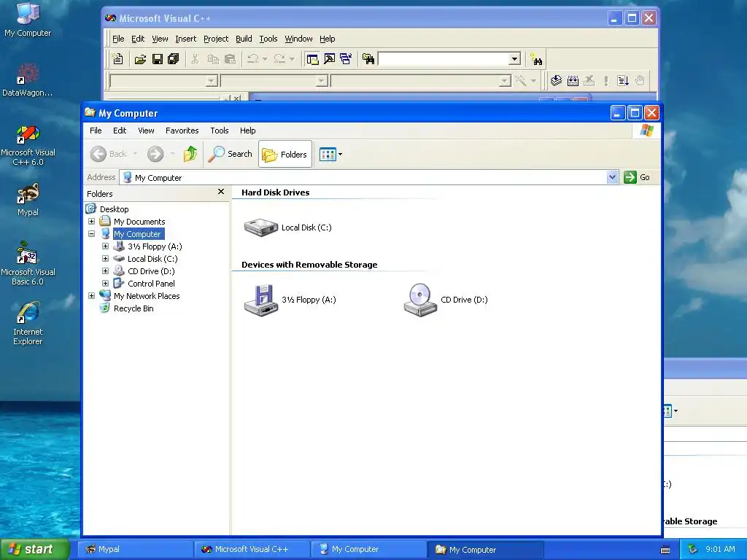Screen dimensions: 747x560
Task: Collapse My Computer tree node
Action: coord(91,234)
